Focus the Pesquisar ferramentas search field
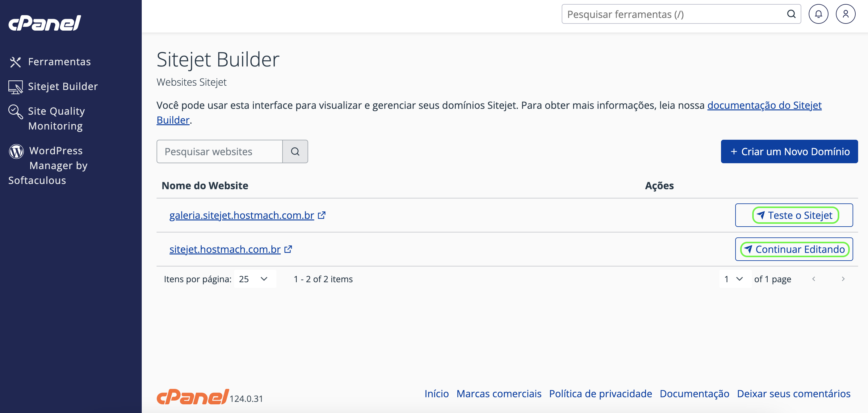Image resolution: width=868 pixels, height=413 pixels. click(681, 14)
